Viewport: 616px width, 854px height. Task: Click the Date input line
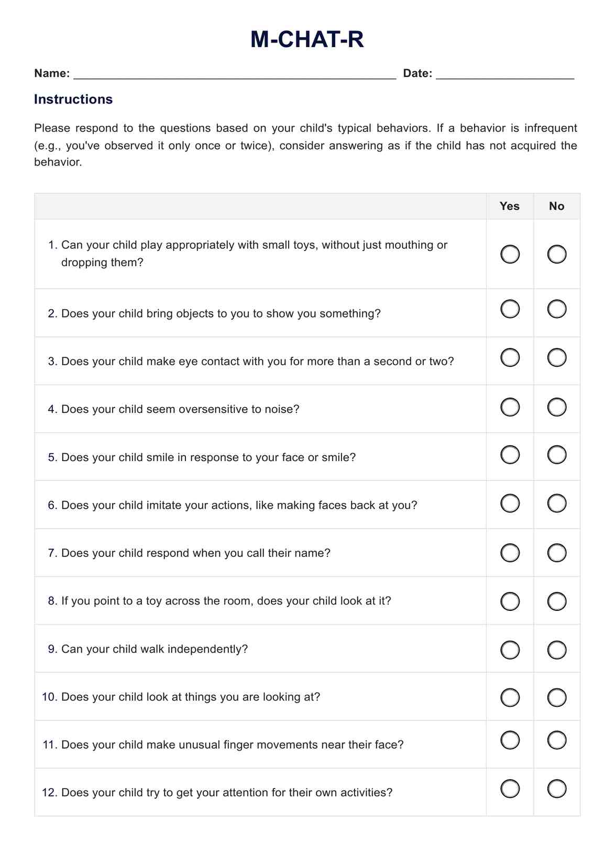(x=505, y=74)
